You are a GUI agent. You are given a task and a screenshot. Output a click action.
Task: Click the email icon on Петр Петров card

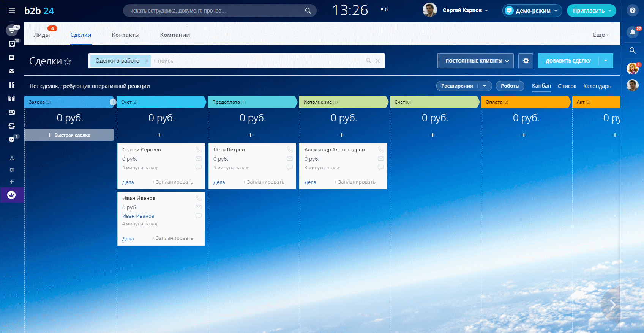pyautogui.click(x=290, y=159)
